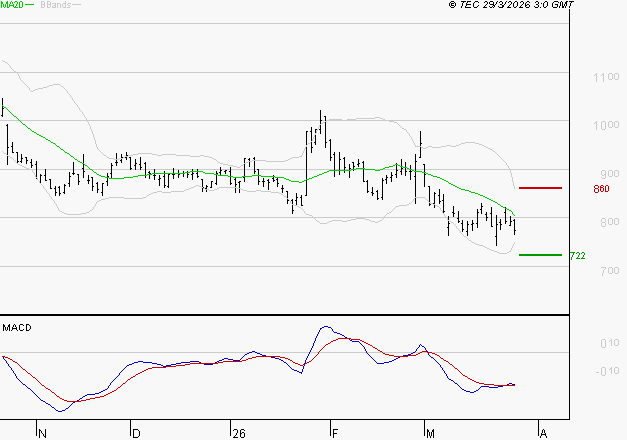Click the MACD -010 axis label
Screen dimensions: 627x440
click(x=607, y=371)
